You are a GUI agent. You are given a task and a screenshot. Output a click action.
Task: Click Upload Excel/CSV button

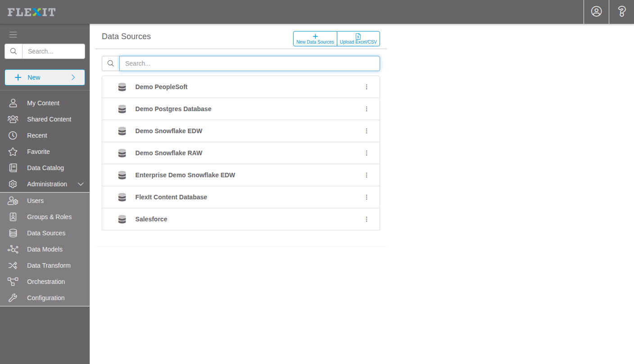358,39
